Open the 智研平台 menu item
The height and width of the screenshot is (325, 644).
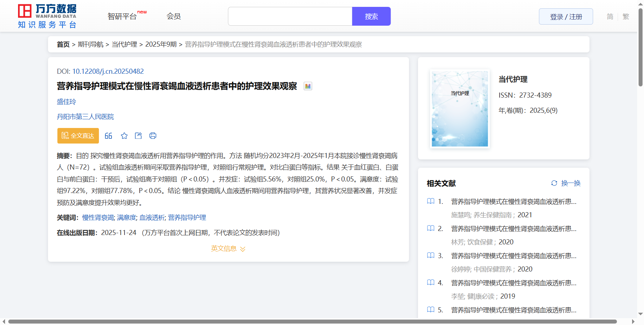pyautogui.click(x=122, y=17)
